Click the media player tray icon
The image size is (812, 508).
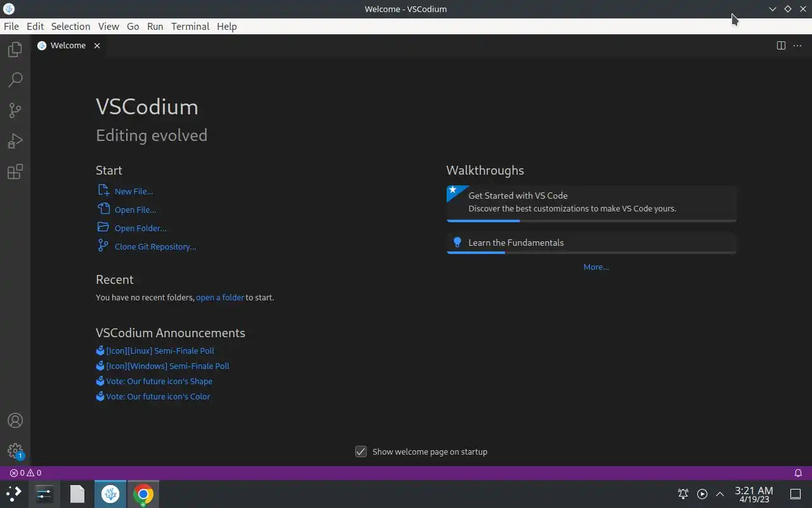pyautogui.click(x=702, y=493)
